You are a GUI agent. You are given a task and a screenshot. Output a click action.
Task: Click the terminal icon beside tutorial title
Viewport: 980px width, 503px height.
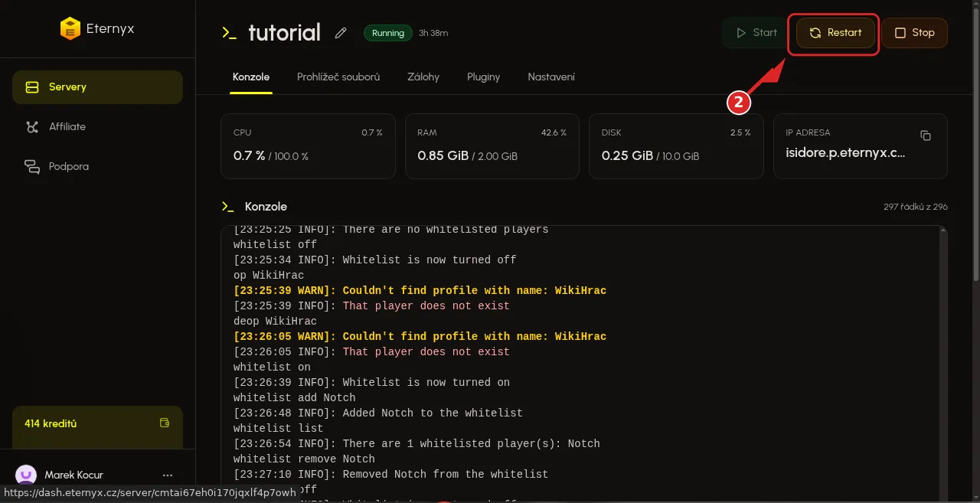coord(229,33)
